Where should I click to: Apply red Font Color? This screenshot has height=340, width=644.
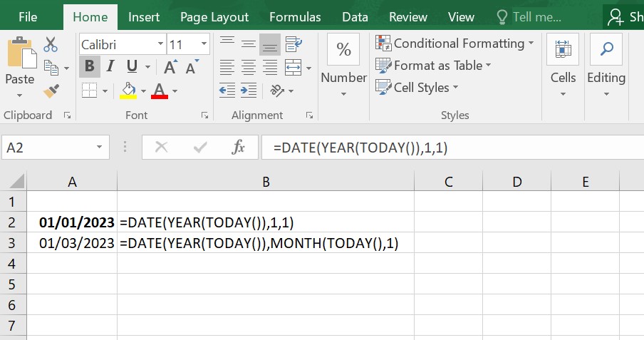pyautogui.click(x=160, y=91)
